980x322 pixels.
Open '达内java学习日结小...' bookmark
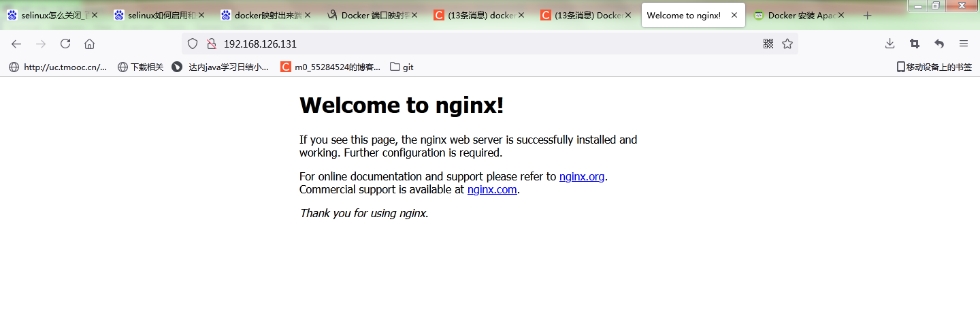220,67
